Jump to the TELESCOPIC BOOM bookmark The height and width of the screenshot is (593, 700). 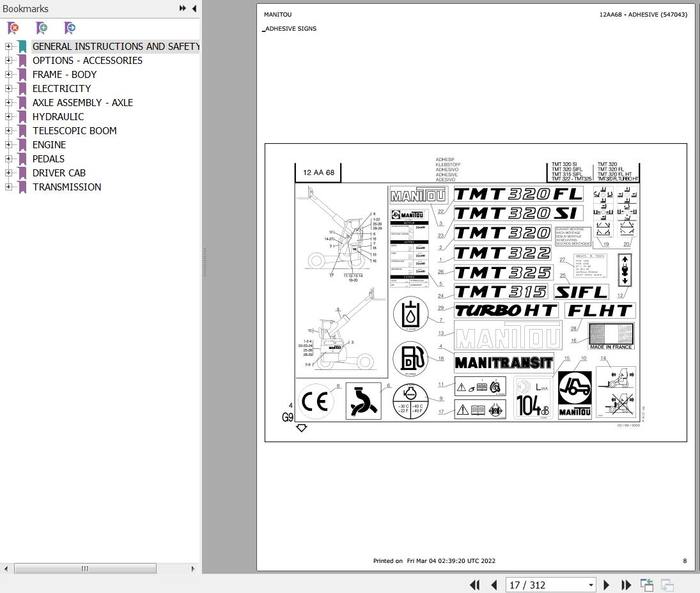75,131
